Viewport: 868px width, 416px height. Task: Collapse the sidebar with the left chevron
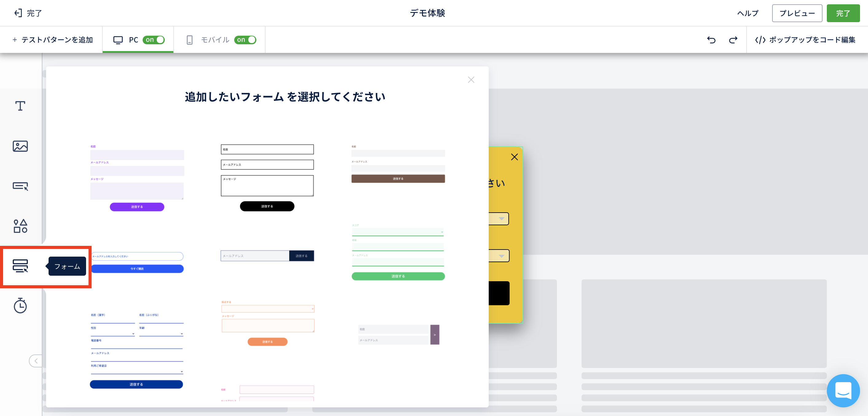pyautogui.click(x=36, y=361)
